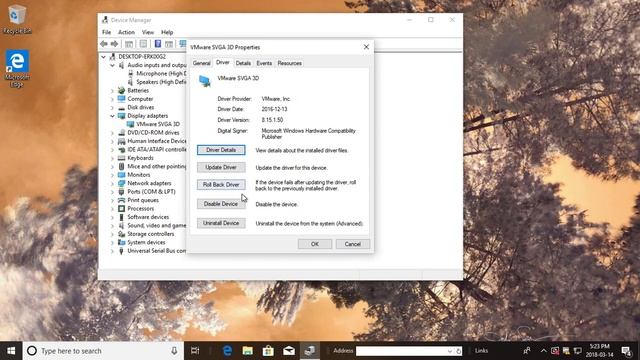The height and width of the screenshot is (360, 640).
Task: Click the microphone icon in search box
Action: click(174, 351)
